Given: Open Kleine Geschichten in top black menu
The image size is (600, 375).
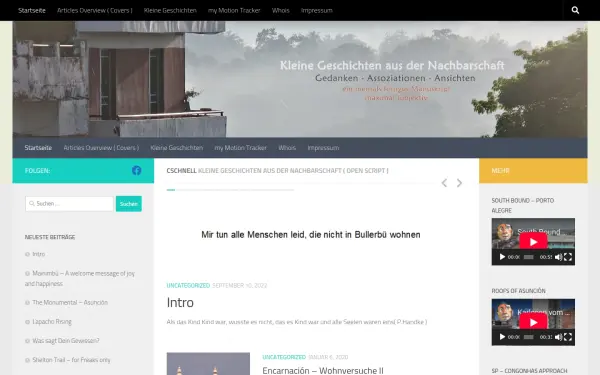Looking at the screenshot, I should pos(170,10).
